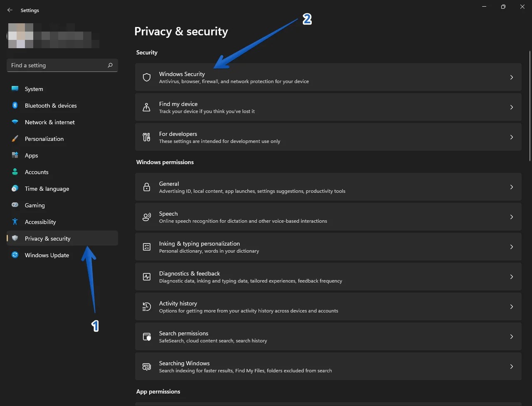The width and height of the screenshot is (532, 406).
Task: Click the back arrow in Settings
Action: (x=10, y=10)
